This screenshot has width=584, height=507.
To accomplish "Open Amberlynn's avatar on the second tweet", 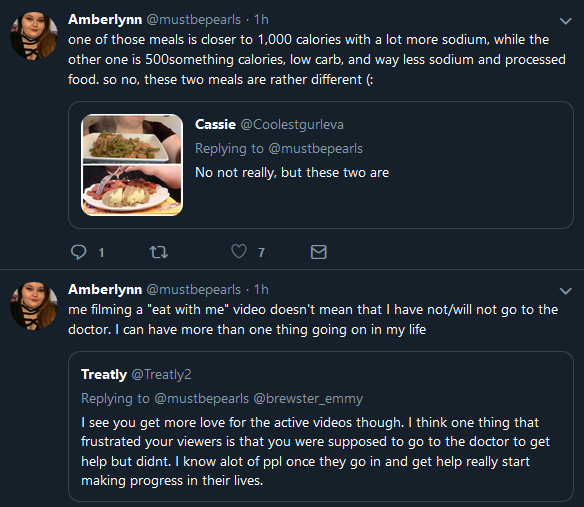I will [x=34, y=306].
